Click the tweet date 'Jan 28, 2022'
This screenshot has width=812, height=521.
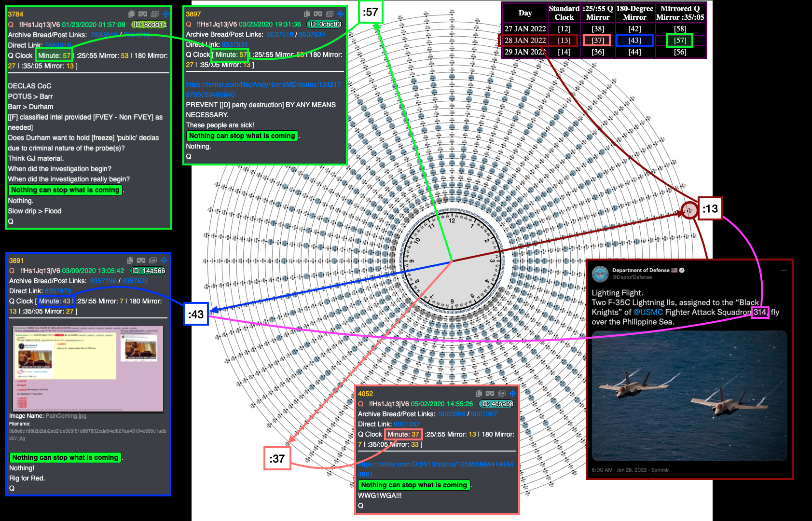coord(632,470)
